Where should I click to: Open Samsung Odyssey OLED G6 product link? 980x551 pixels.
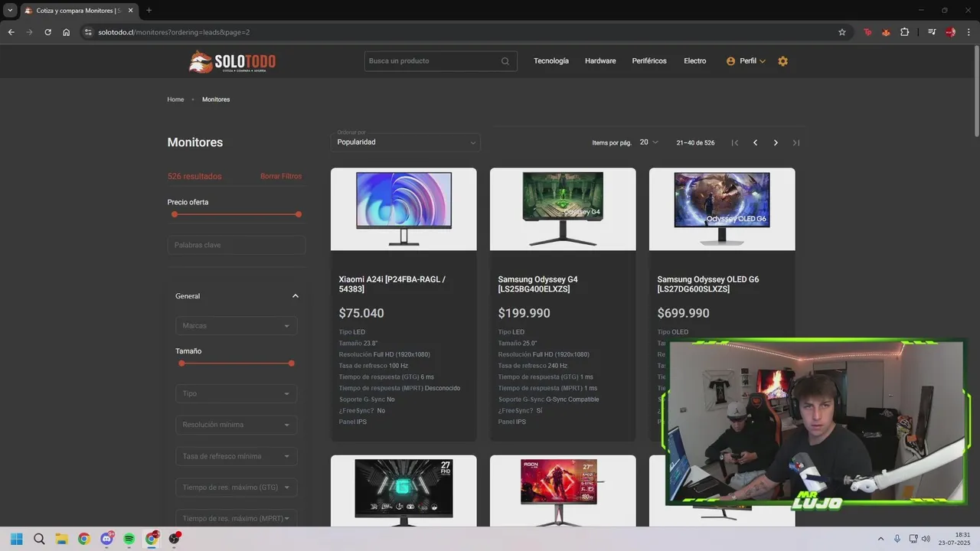708,284
